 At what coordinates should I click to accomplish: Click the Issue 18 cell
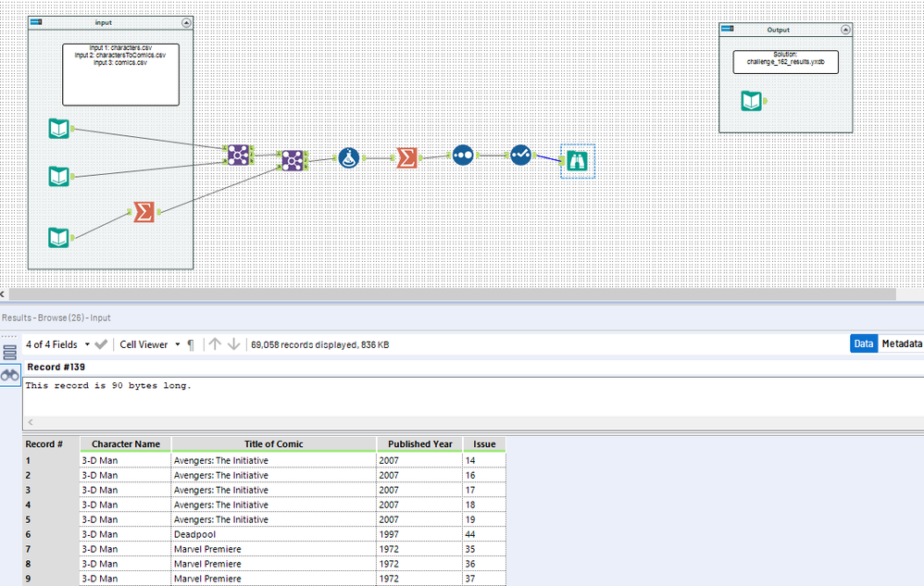click(x=484, y=505)
